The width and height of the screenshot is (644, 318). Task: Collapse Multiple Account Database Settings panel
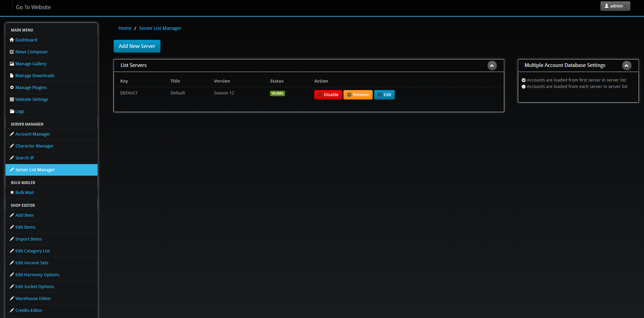627,66
